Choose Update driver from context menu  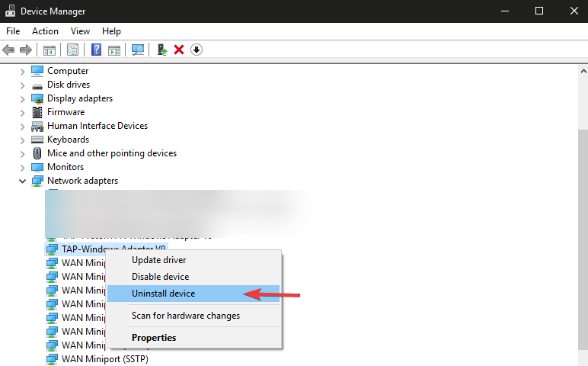[x=193, y=260]
